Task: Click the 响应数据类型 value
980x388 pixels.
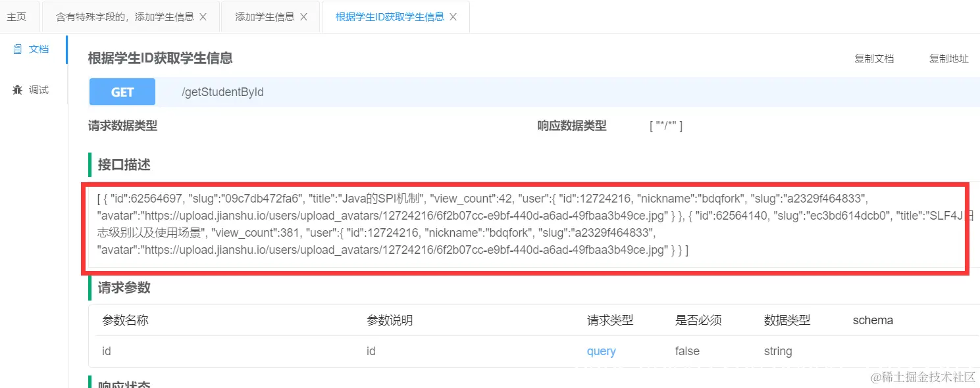Action: pos(666,126)
